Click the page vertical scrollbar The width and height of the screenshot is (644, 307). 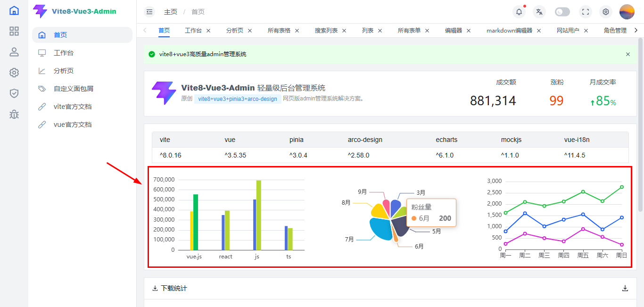point(640,124)
